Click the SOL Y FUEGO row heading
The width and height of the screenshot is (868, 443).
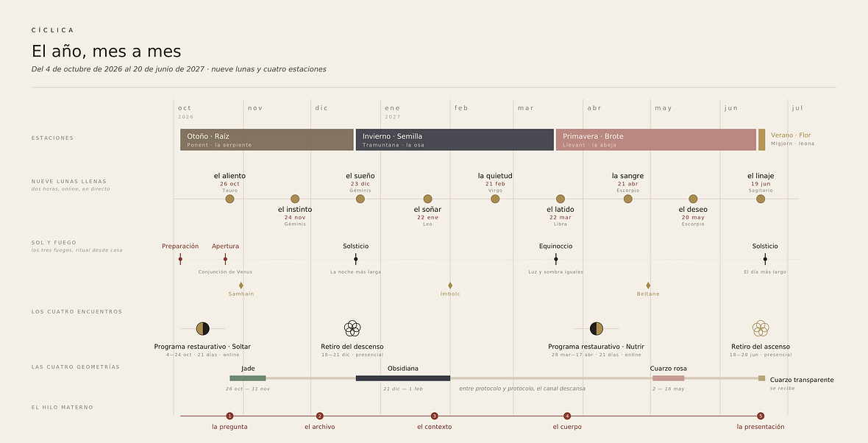54,243
